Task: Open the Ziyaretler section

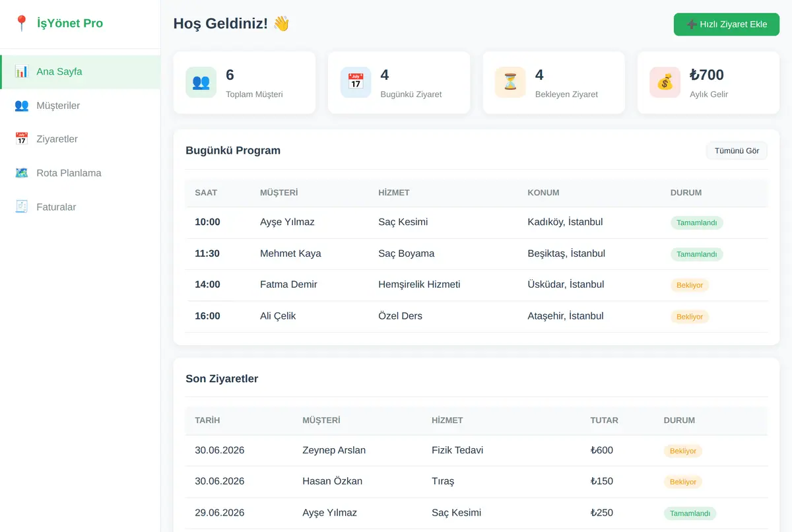Action: pos(81,139)
